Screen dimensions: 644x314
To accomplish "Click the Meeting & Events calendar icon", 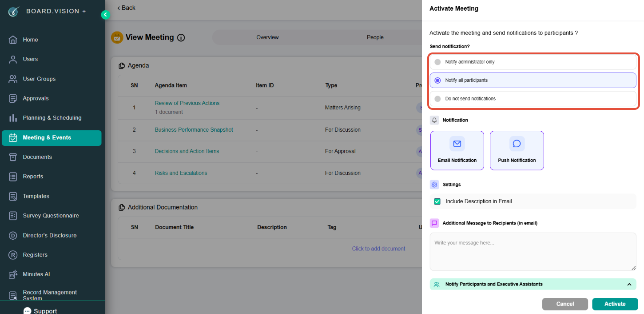I will [13, 137].
